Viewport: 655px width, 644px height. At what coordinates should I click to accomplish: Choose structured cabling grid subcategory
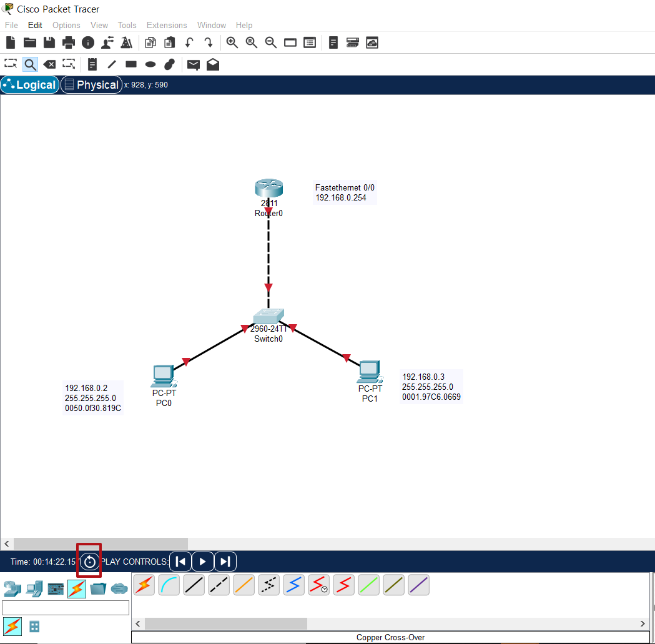(x=34, y=627)
